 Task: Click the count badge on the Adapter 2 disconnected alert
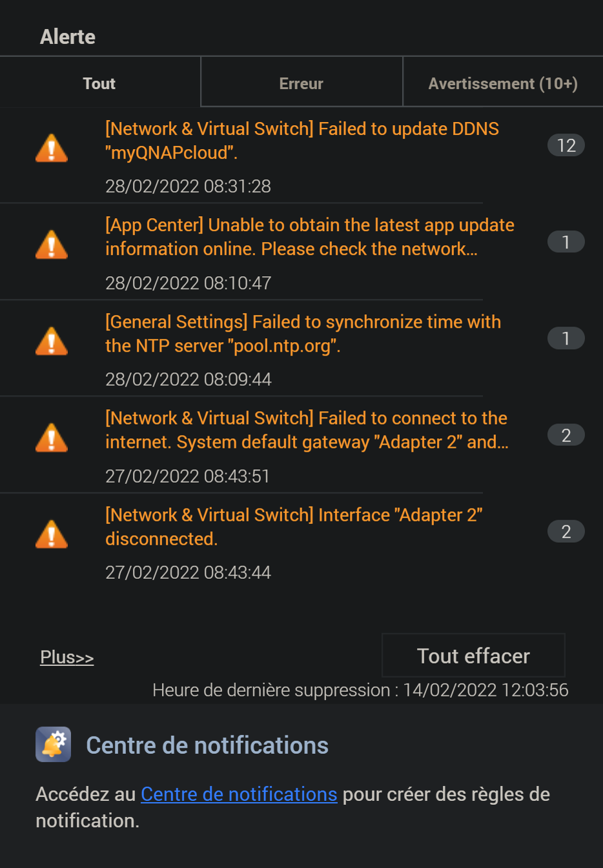coord(566,532)
